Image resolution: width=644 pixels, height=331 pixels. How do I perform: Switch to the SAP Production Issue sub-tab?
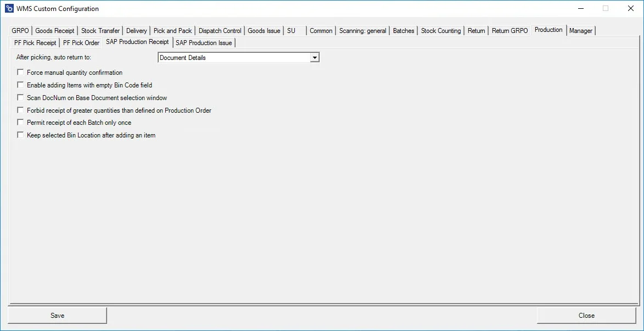(204, 42)
